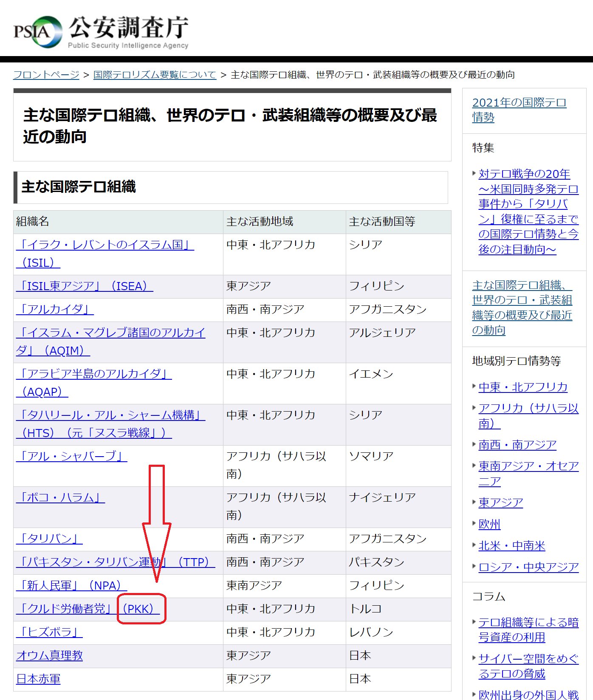Open the 「ボコ・ハラム」 link

pos(60,497)
